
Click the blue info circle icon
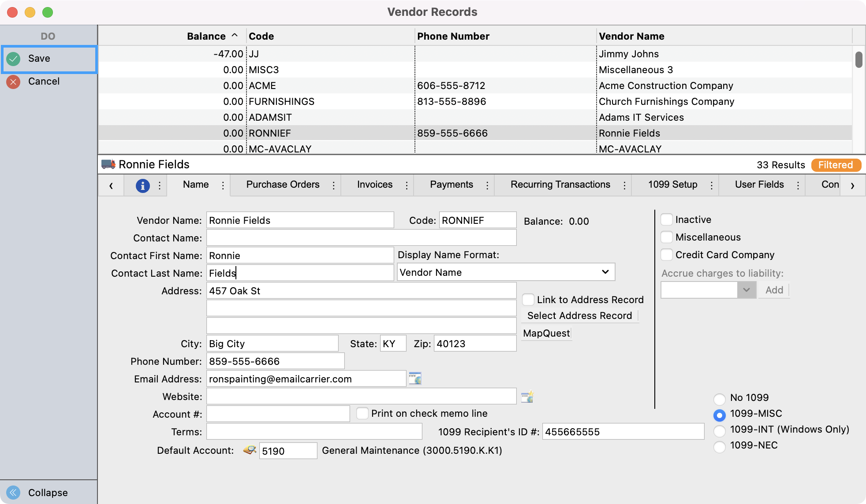142,185
